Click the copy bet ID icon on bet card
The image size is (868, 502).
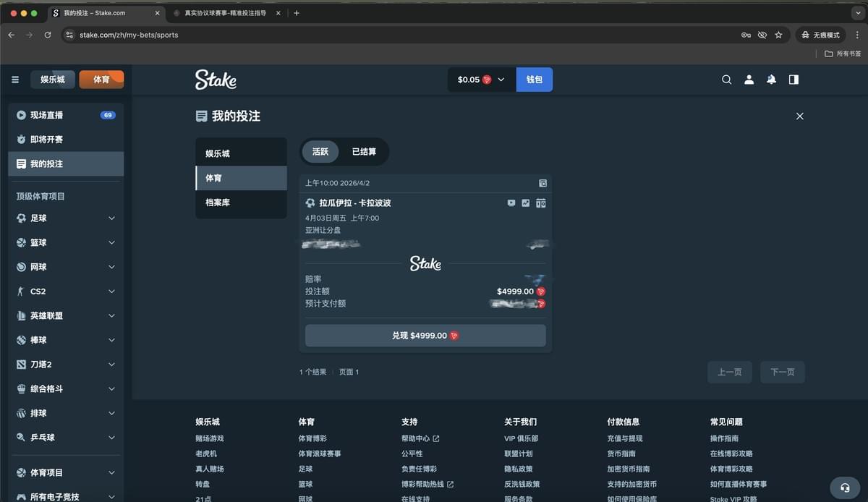click(x=543, y=183)
